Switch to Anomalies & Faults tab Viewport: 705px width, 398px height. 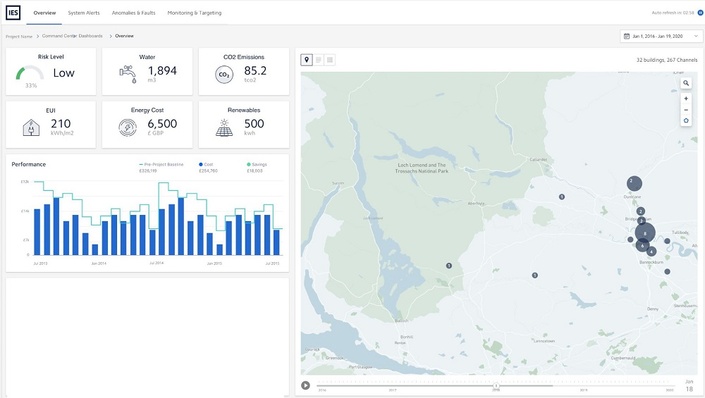pyautogui.click(x=134, y=13)
